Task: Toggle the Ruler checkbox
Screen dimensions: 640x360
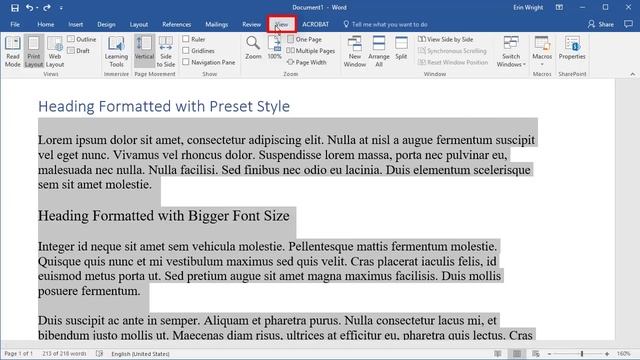Action: 186,39
